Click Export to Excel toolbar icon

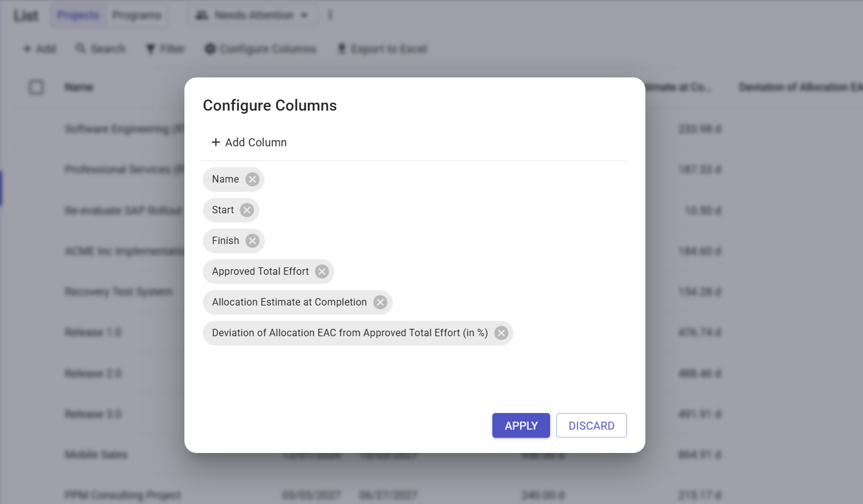[342, 49]
